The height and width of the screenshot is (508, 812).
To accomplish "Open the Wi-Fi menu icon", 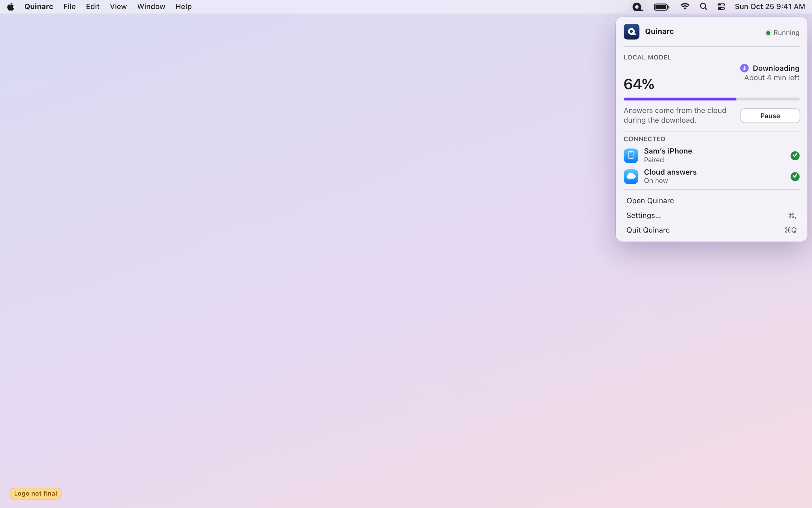I will point(685,7).
